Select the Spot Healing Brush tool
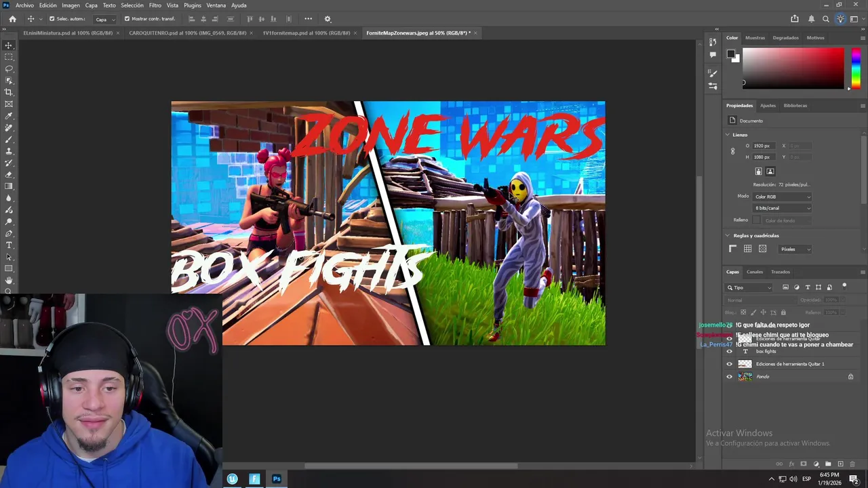 (9, 127)
